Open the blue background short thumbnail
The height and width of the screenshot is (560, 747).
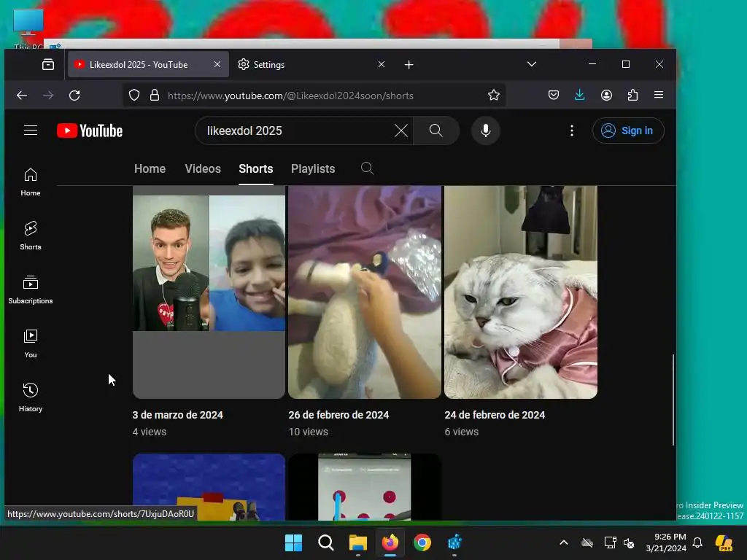point(209,487)
